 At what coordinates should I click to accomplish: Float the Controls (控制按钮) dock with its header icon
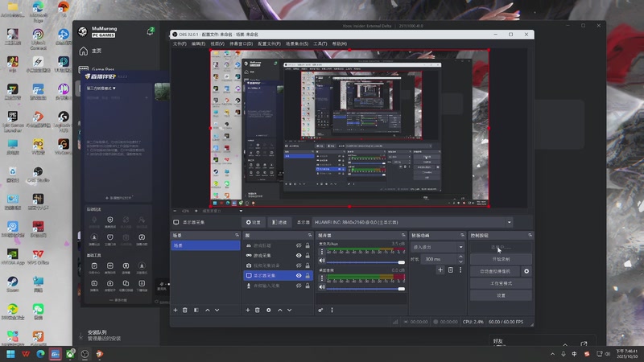click(530, 236)
